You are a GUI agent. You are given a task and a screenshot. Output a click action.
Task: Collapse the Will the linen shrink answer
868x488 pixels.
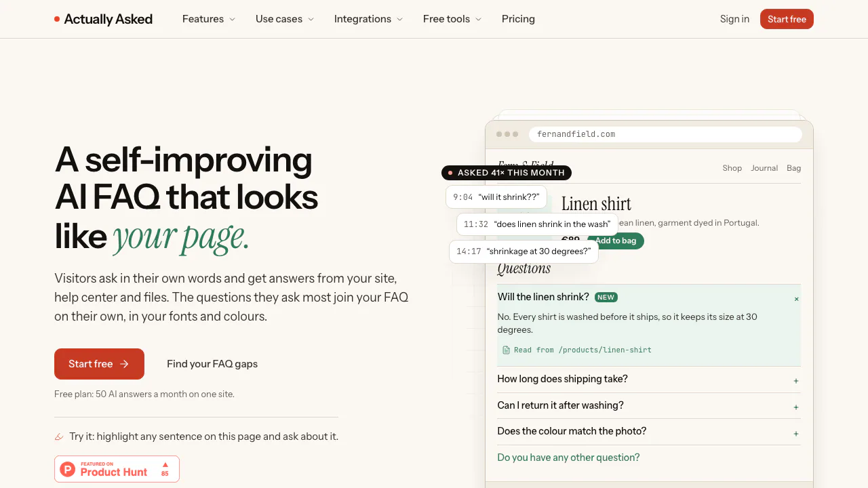(796, 299)
